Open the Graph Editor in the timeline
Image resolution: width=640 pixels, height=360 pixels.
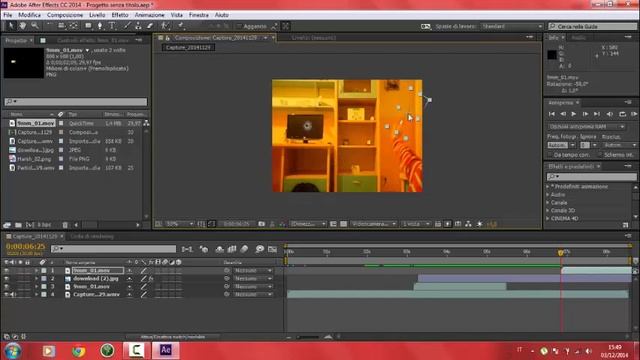pyautogui.click(x=272, y=249)
